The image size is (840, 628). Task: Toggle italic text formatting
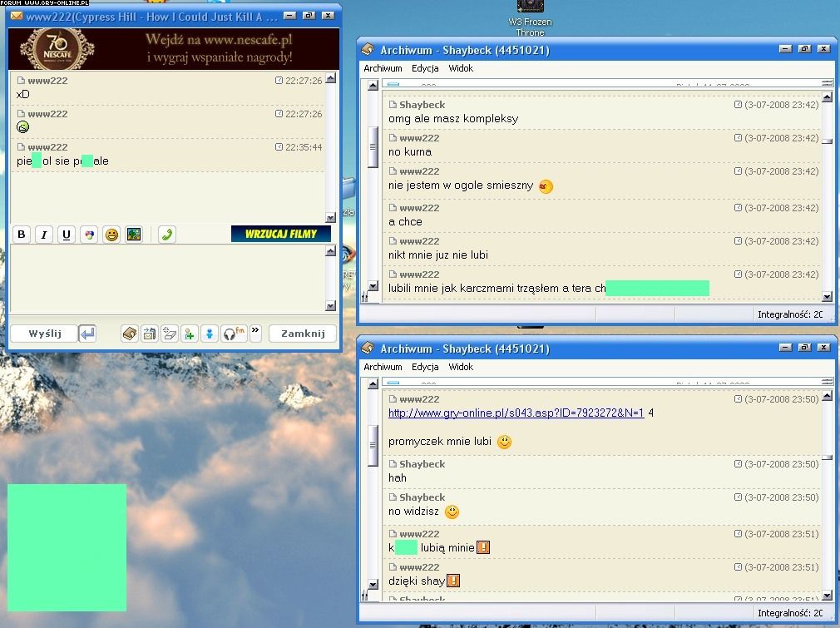click(x=44, y=235)
